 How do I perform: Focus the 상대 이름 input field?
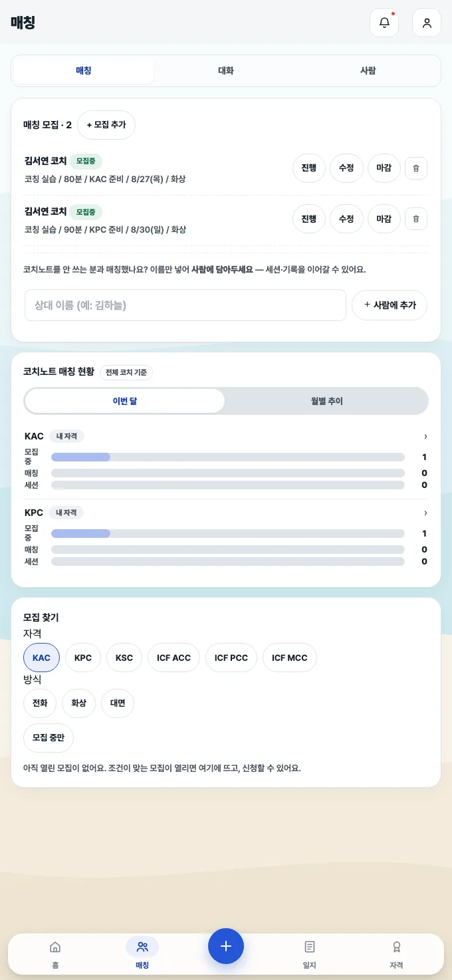185,305
